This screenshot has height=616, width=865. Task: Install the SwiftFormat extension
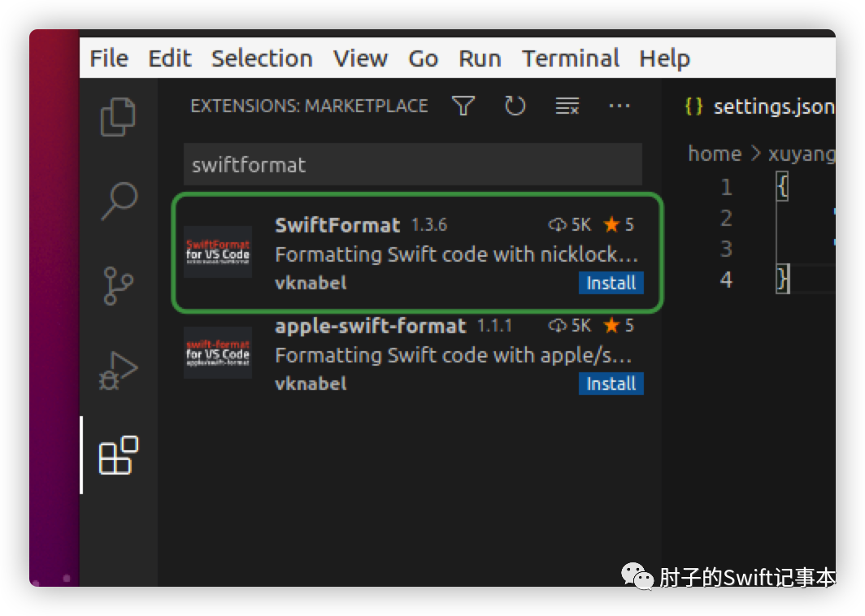pyautogui.click(x=611, y=283)
